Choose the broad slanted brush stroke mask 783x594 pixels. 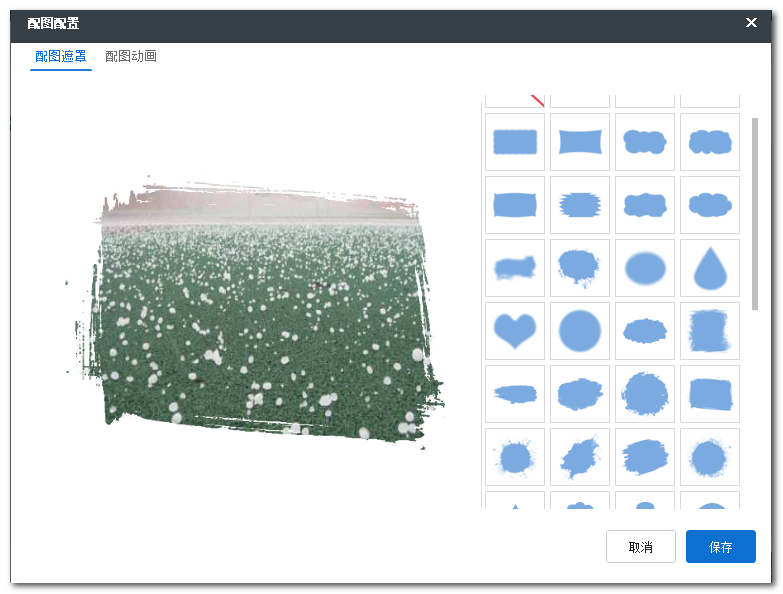645,456
